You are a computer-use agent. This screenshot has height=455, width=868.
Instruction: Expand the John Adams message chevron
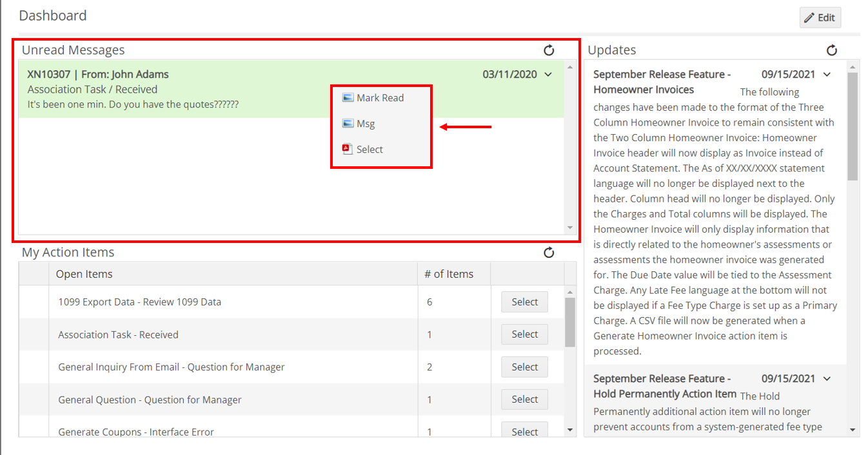[548, 75]
